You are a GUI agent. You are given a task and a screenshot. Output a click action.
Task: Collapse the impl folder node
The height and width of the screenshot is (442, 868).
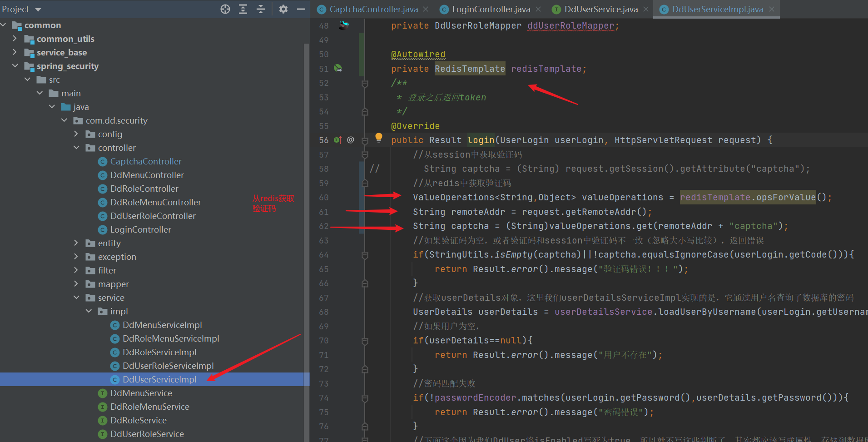click(89, 311)
